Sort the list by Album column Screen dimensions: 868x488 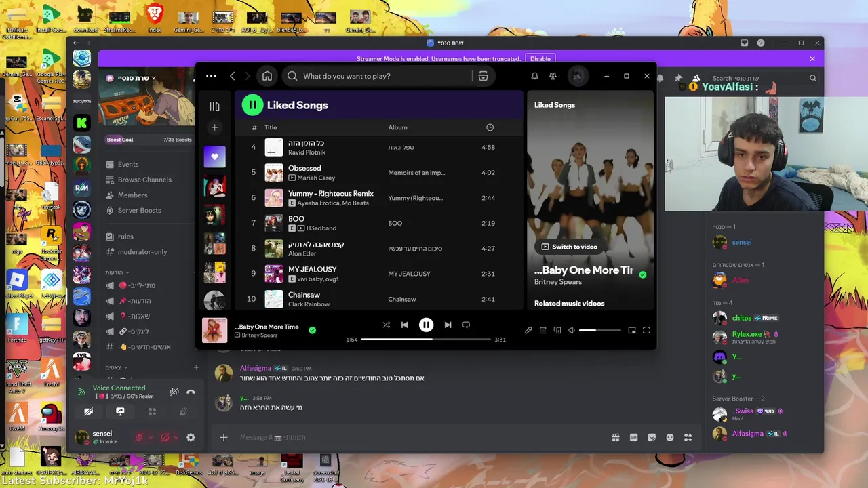397,127
